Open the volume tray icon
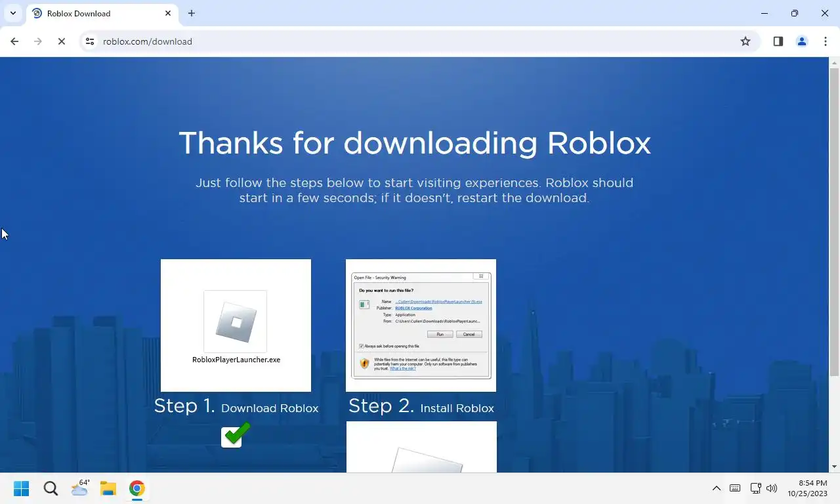 point(772,488)
